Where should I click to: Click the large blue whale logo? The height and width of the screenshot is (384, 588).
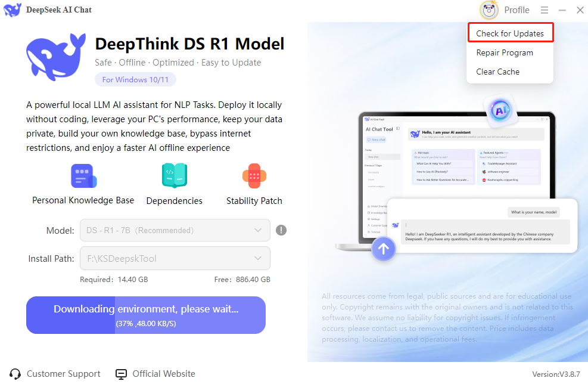pyautogui.click(x=56, y=57)
